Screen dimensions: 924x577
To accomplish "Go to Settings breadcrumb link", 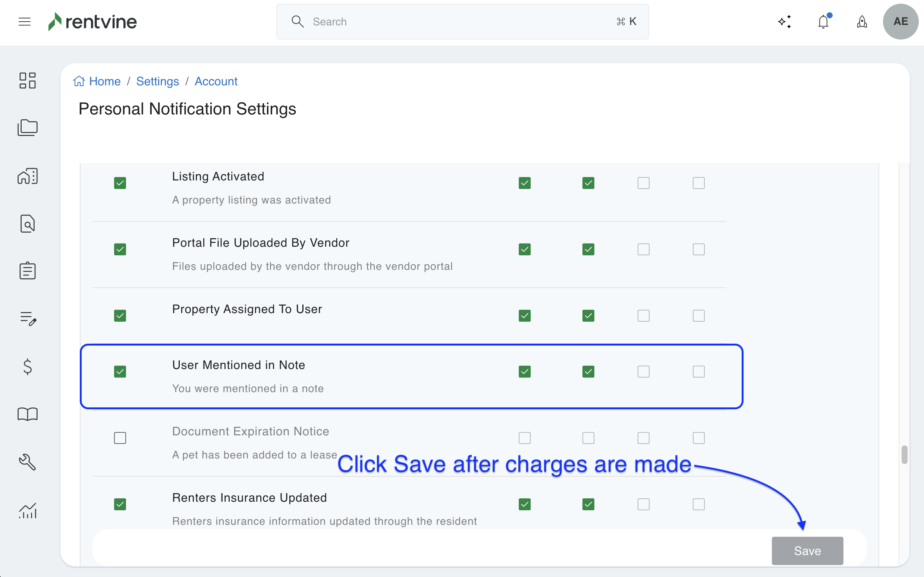I will 157,81.
